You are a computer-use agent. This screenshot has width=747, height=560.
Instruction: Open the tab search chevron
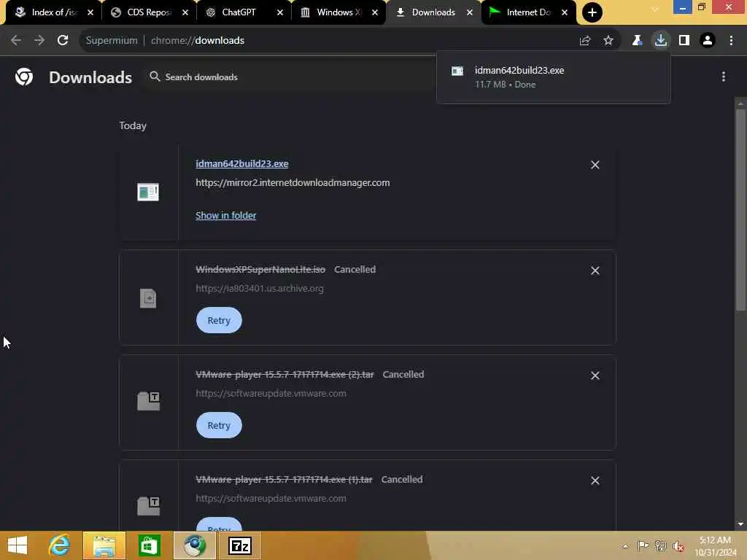[656, 9]
